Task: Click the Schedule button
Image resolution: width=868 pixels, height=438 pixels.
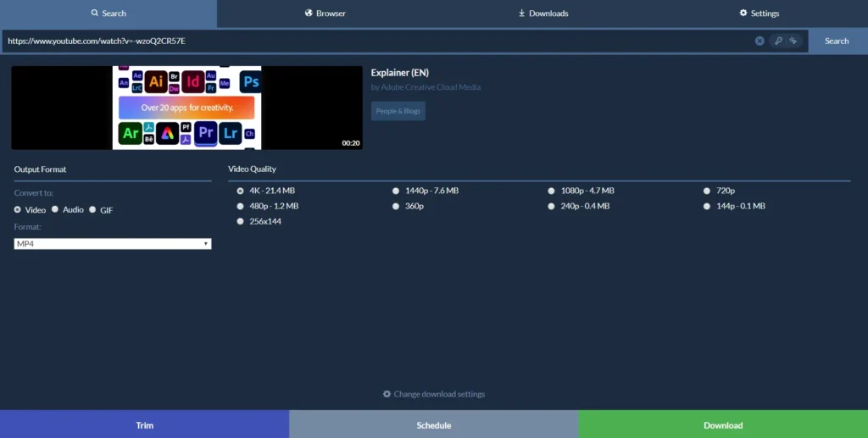Action: pyautogui.click(x=433, y=424)
